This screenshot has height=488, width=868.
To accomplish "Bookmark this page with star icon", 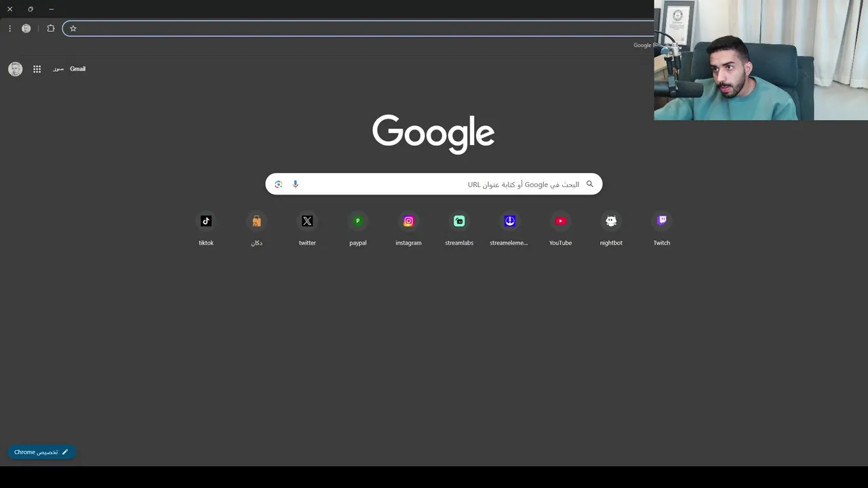I will [73, 28].
